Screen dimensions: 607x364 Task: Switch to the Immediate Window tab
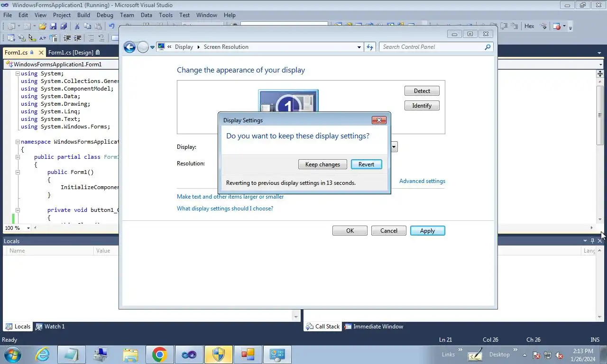[x=374, y=326]
